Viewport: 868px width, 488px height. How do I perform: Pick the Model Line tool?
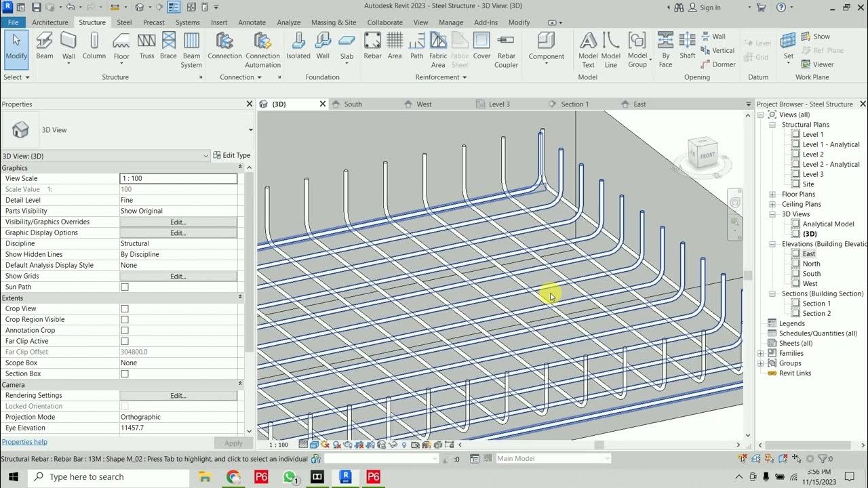(x=611, y=50)
